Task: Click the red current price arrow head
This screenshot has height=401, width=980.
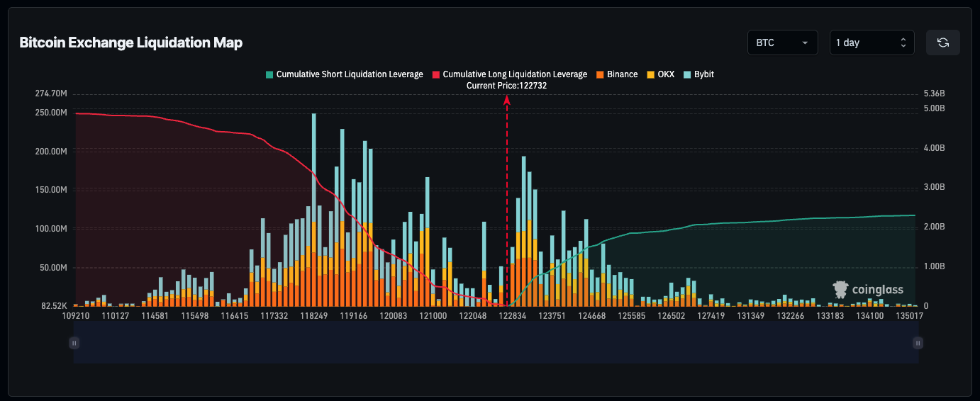Action: (507, 101)
